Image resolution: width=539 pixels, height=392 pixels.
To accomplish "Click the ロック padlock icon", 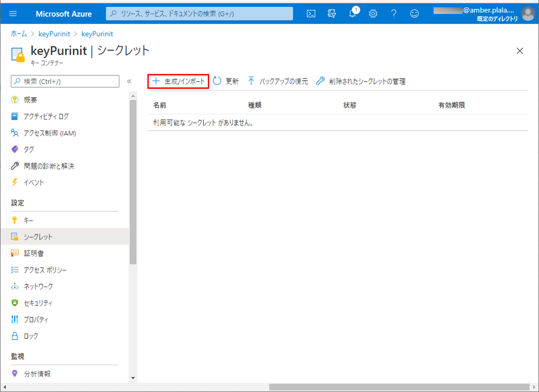I will click(14, 336).
